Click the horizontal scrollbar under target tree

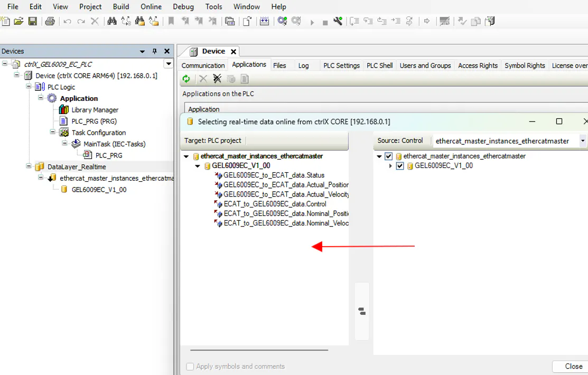coord(259,350)
